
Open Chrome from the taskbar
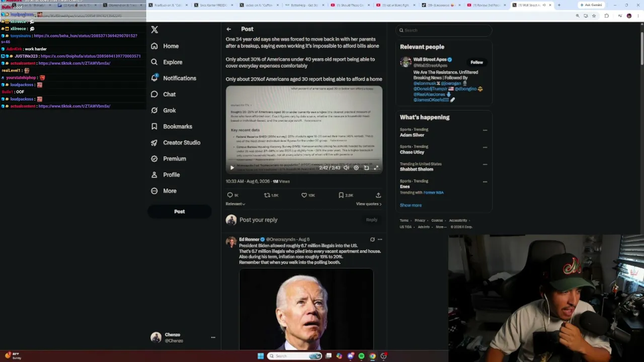(372, 356)
